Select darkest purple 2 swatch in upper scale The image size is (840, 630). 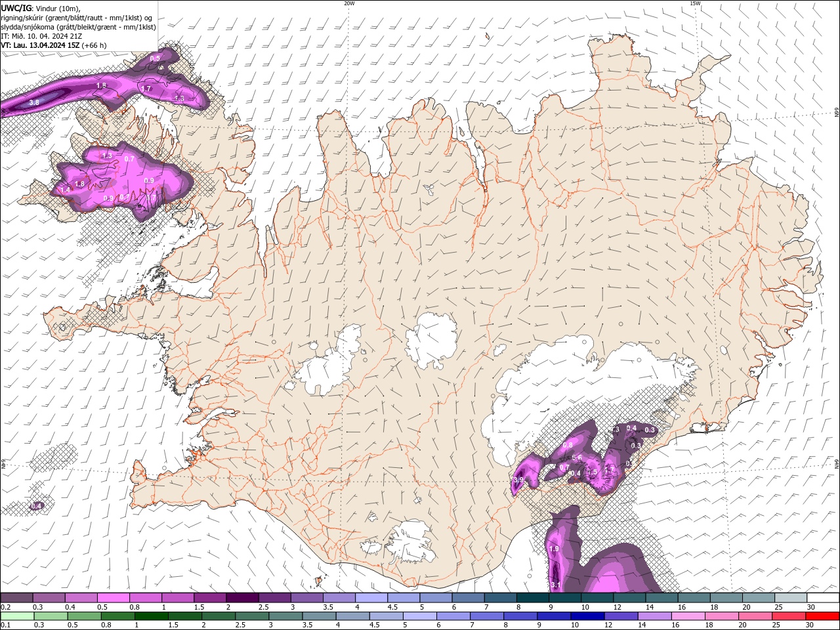coord(242,598)
